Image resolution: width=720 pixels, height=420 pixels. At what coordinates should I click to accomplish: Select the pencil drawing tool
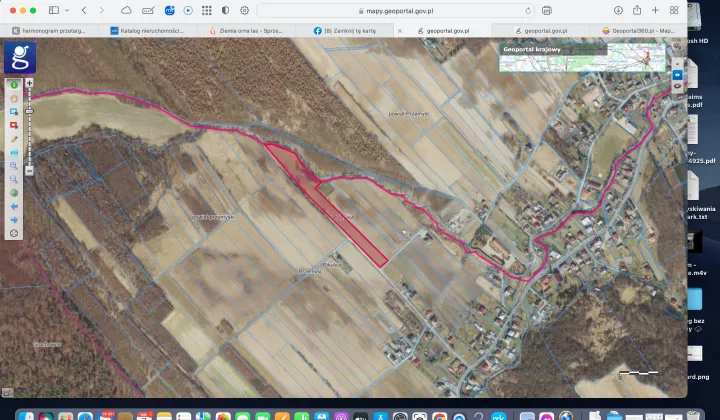pos(14,139)
